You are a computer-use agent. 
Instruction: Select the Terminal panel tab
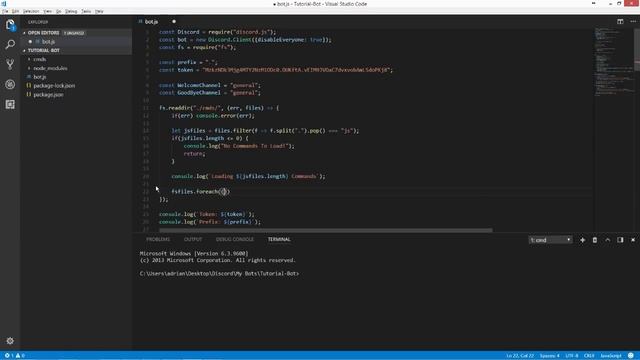[x=279, y=239]
